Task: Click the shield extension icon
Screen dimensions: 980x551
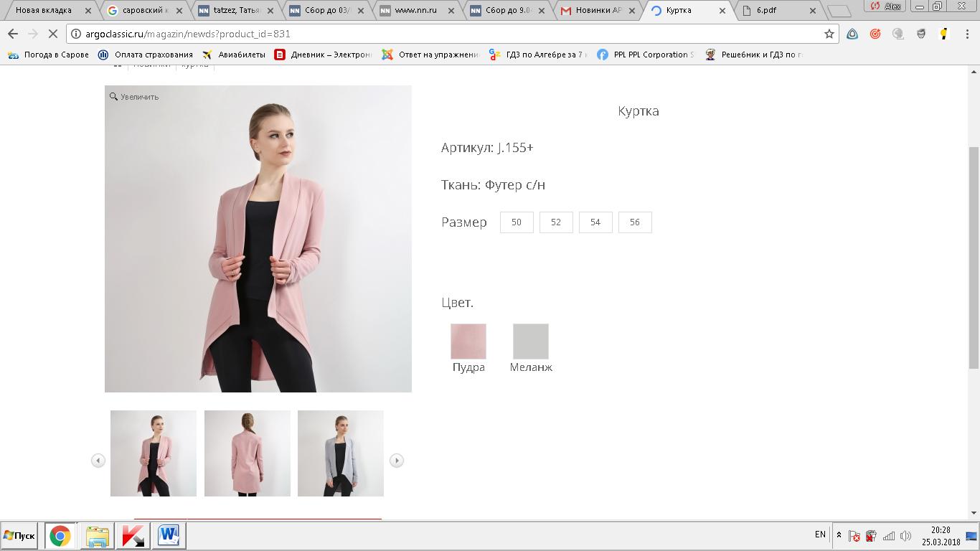Action: 921,34
